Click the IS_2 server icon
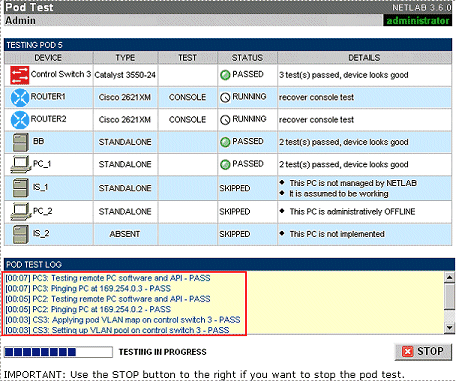 [x=21, y=234]
